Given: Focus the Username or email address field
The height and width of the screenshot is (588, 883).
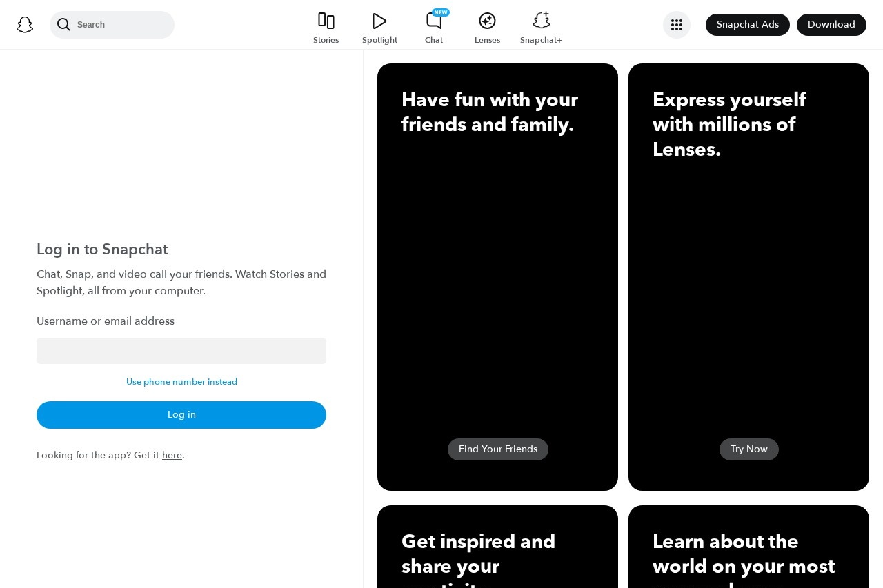Looking at the screenshot, I should (x=181, y=351).
